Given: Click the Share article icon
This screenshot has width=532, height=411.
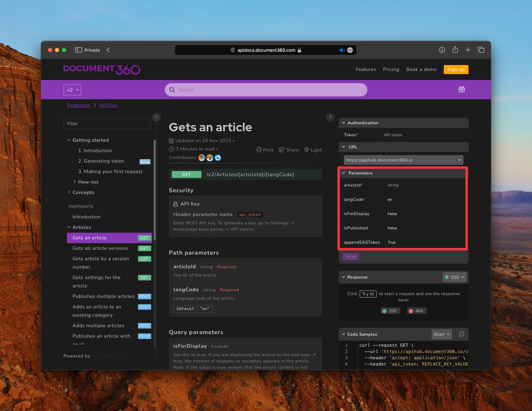Looking at the screenshot, I should (282, 150).
